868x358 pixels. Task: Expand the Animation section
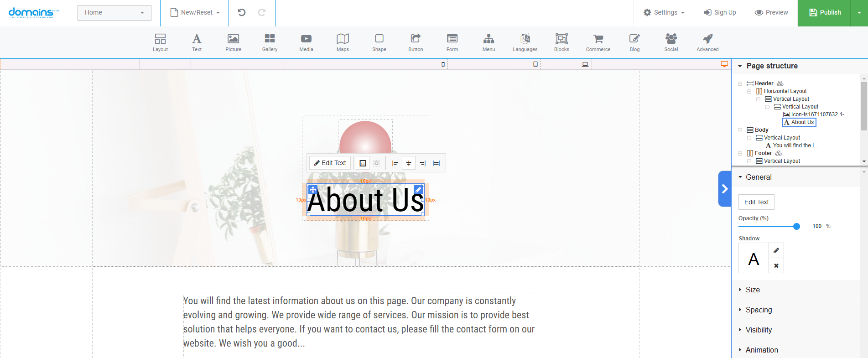[x=761, y=350]
